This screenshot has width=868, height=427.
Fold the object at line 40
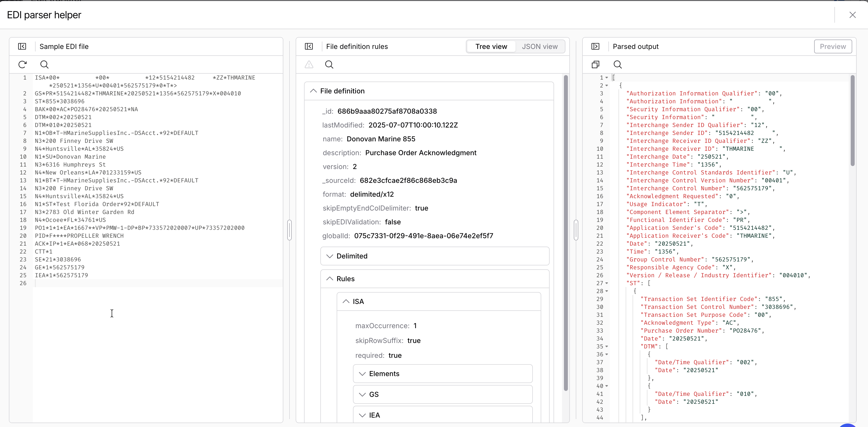point(606,386)
